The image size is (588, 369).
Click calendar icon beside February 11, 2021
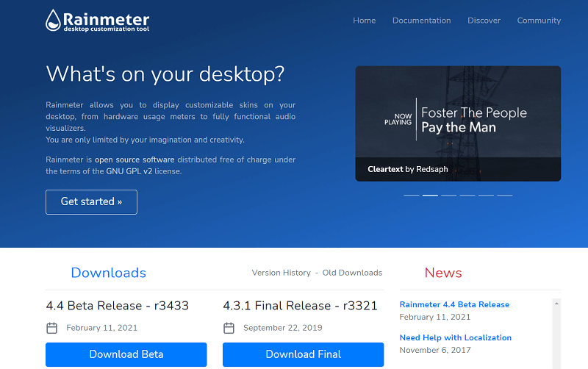click(x=51, y=328)
